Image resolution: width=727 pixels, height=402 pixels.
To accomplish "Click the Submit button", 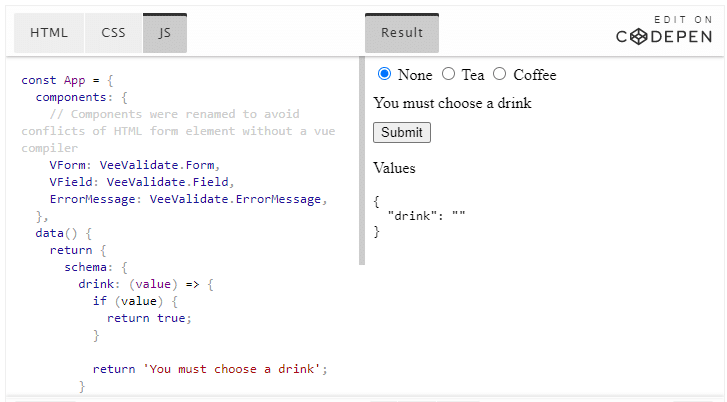I will (x=402, y=133).
